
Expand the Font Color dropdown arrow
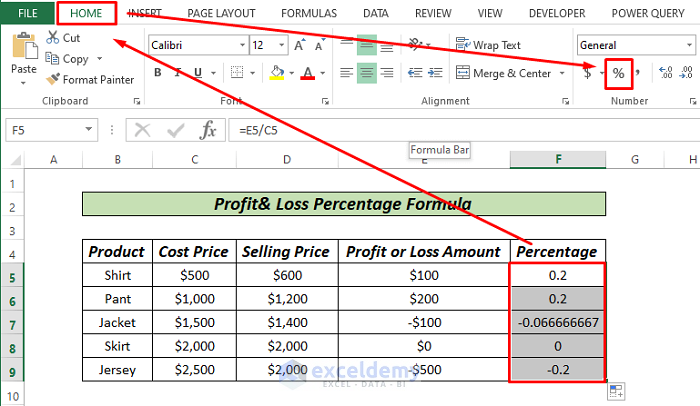coord(323,73)
